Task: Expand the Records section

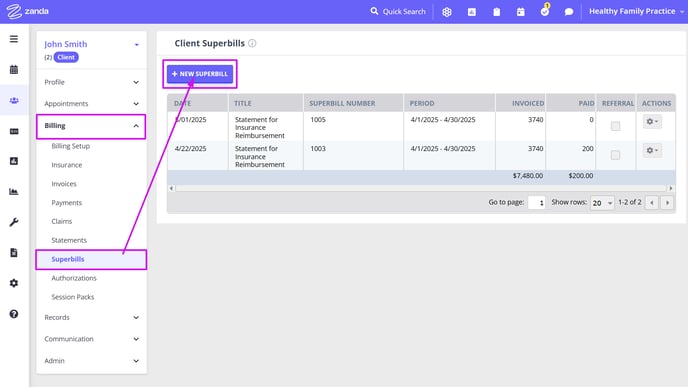Action: pos(91,317)
